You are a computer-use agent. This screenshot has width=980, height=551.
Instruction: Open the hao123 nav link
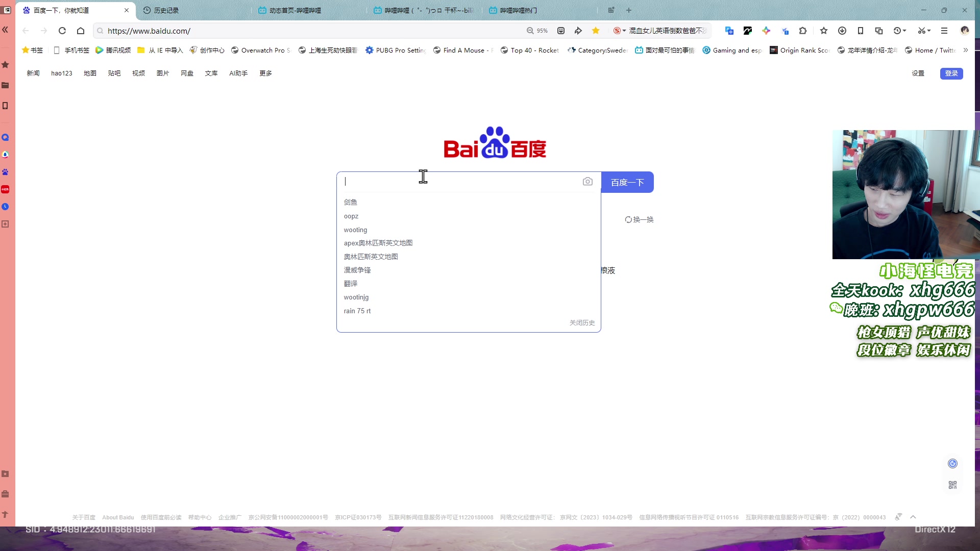[62, 73]
